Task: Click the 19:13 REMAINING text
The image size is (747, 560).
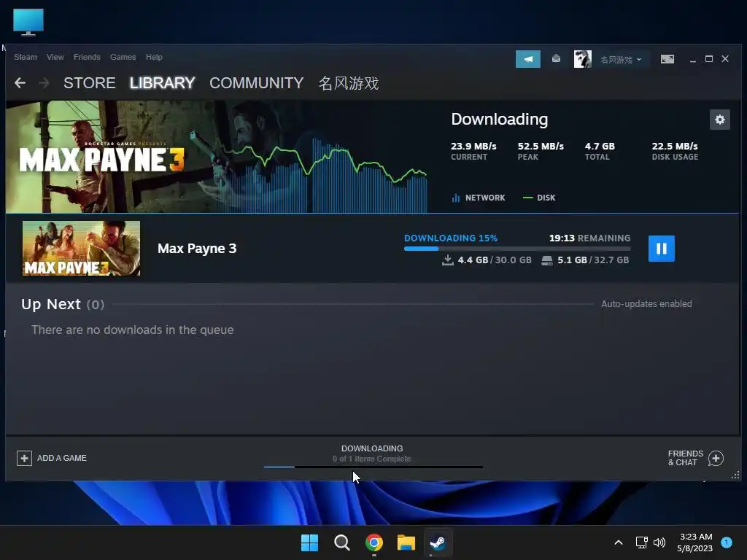Action: click(589, 238)
